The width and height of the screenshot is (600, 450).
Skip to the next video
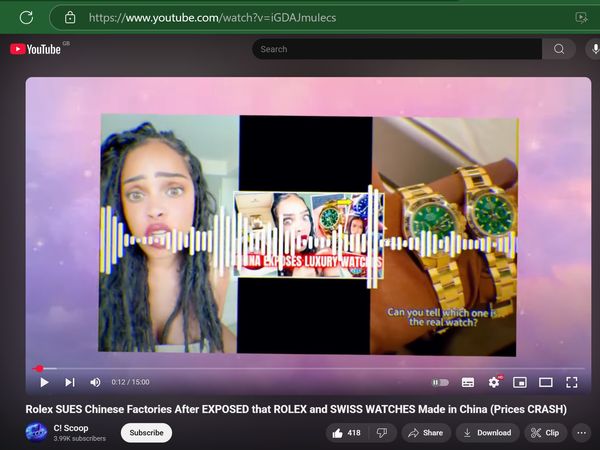click(x=70, y=382)
